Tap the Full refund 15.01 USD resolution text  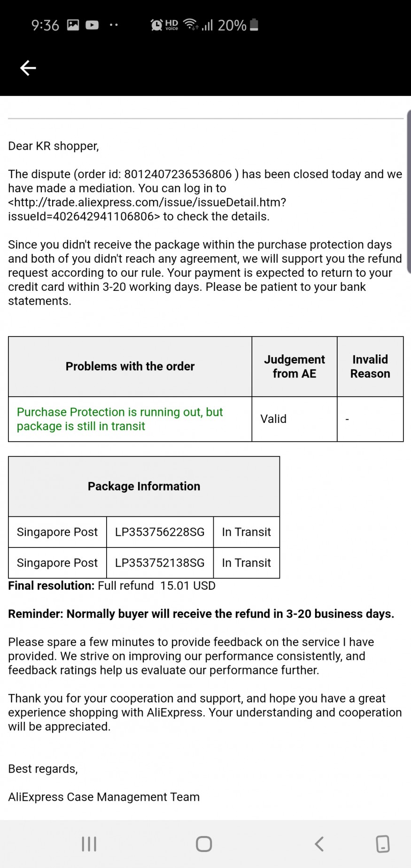coord(156,586)
